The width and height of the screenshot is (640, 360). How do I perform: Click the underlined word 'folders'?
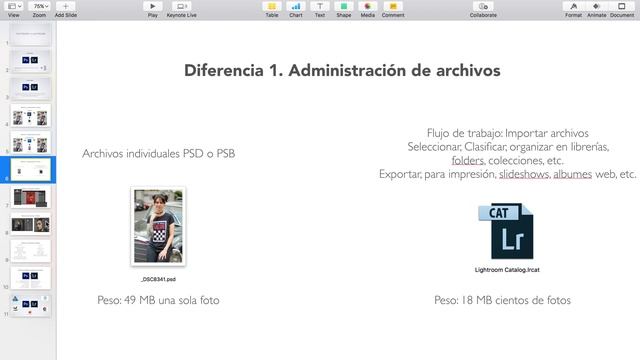click(468, 160)
